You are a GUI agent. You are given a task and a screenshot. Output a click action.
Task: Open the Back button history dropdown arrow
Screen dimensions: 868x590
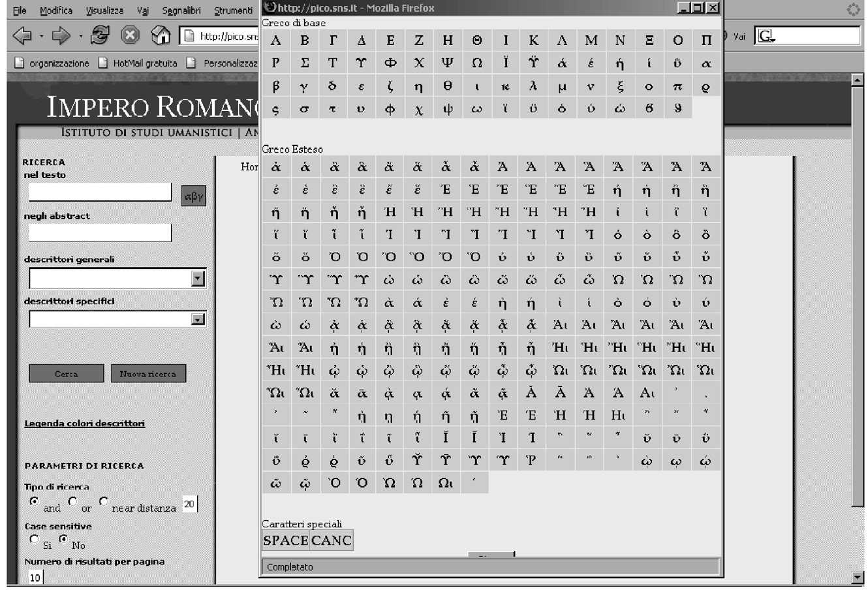(41, 36)
